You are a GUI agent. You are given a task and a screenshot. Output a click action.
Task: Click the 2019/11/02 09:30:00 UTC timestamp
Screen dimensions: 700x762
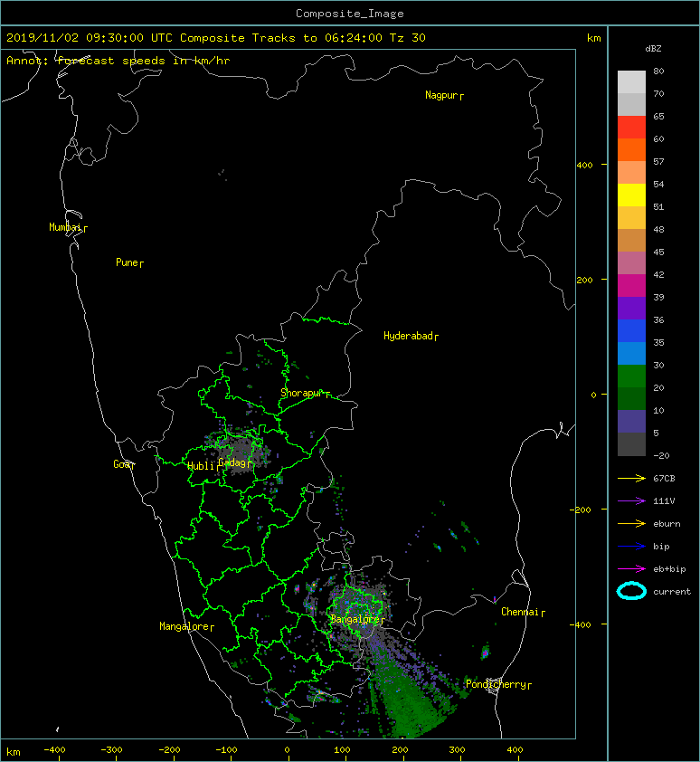[90, 38]
